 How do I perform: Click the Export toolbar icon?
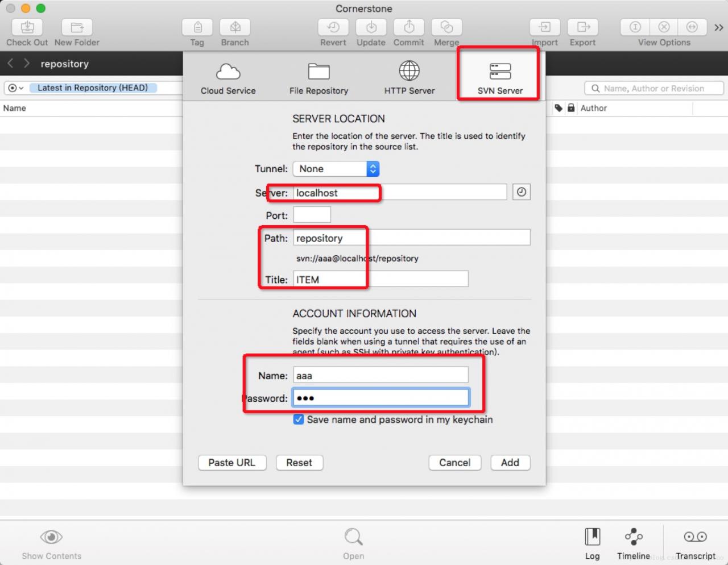[583, 27]
